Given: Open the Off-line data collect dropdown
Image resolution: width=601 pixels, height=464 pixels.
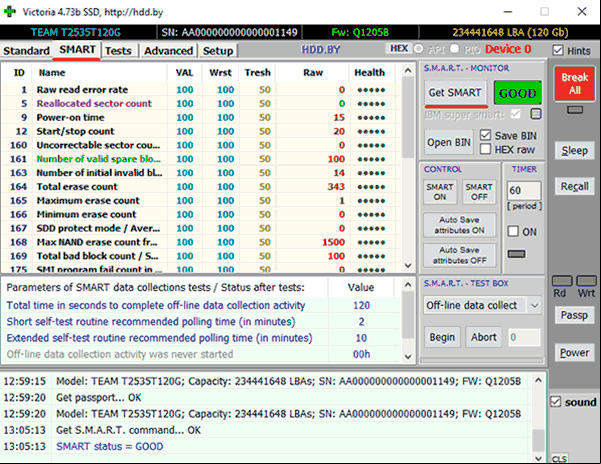Looking at the screenshot, I should pyautogui.click(x=482, y=305).
